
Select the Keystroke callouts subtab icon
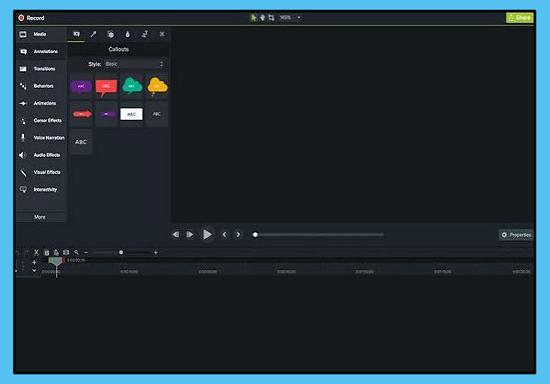pos(162,34)
